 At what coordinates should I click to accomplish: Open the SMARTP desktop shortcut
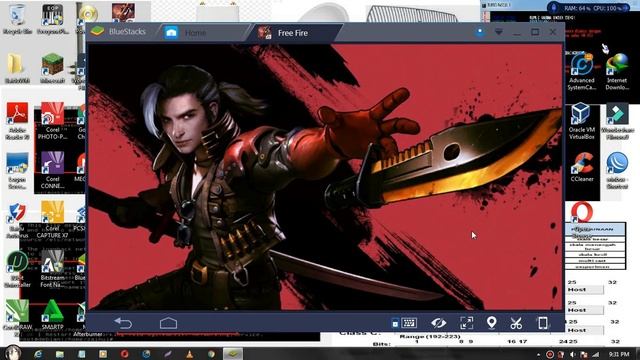click(x=52, y=315)
